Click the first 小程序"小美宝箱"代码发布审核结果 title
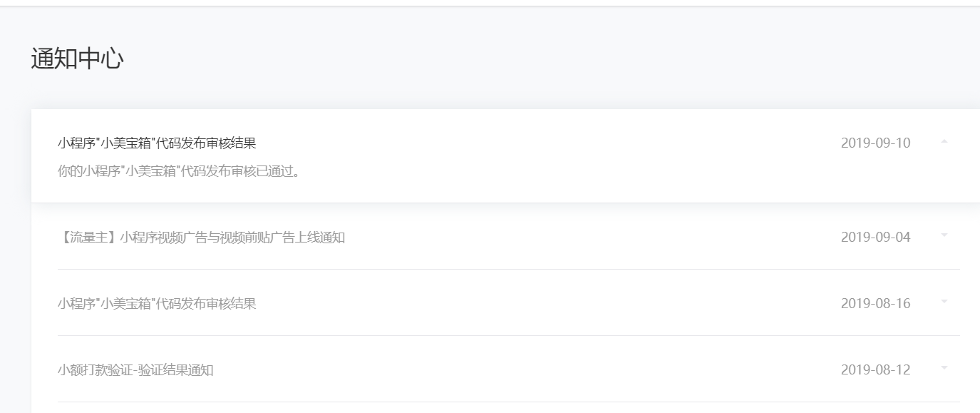The width and height of the screenshot is (980, 413). (x=157, y=143)
